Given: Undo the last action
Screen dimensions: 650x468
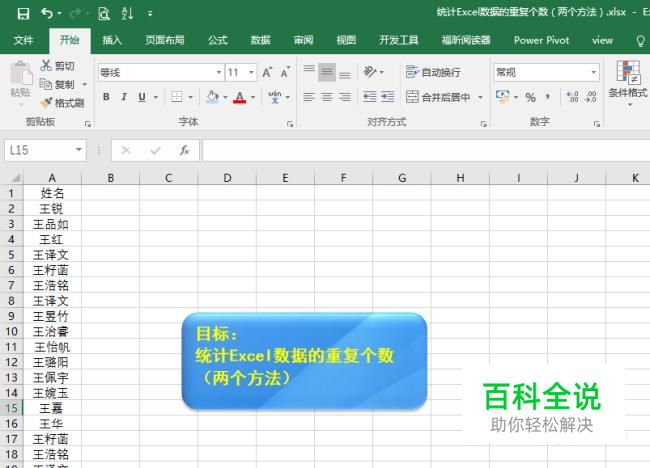Looking at the screenshot, I should click(x=46, y=13).
